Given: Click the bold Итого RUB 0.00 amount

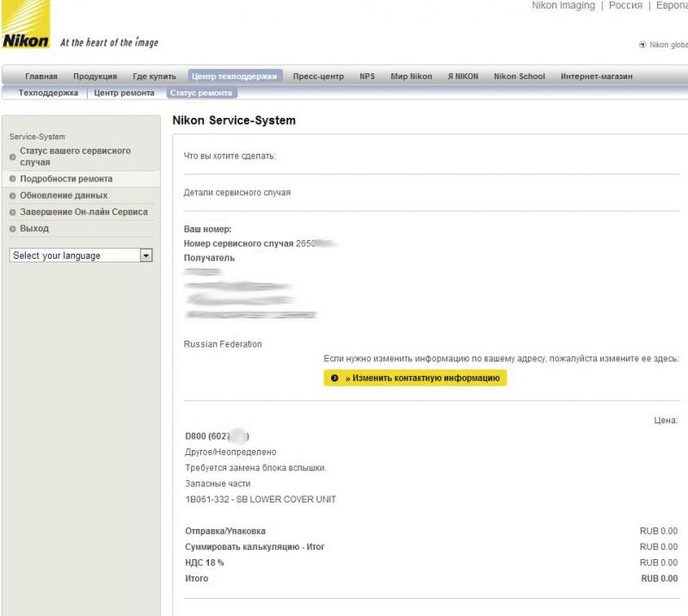Looking at the screenshot, I should pos(659,578).
